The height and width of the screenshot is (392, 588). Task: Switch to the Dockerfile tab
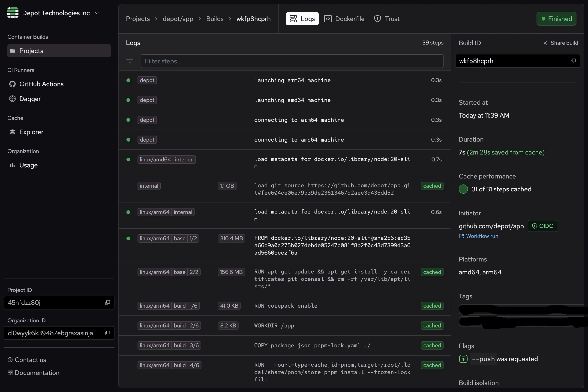(344, 19)
